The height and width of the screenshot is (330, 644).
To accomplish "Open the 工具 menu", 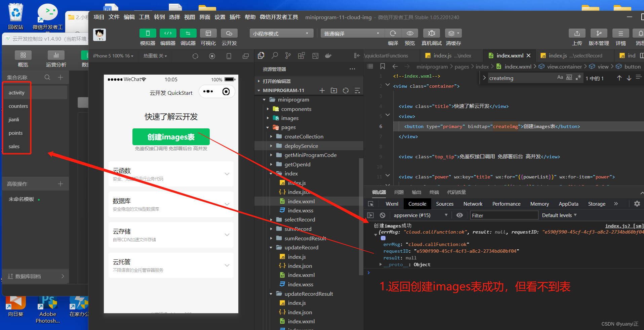I will point(144,17).
